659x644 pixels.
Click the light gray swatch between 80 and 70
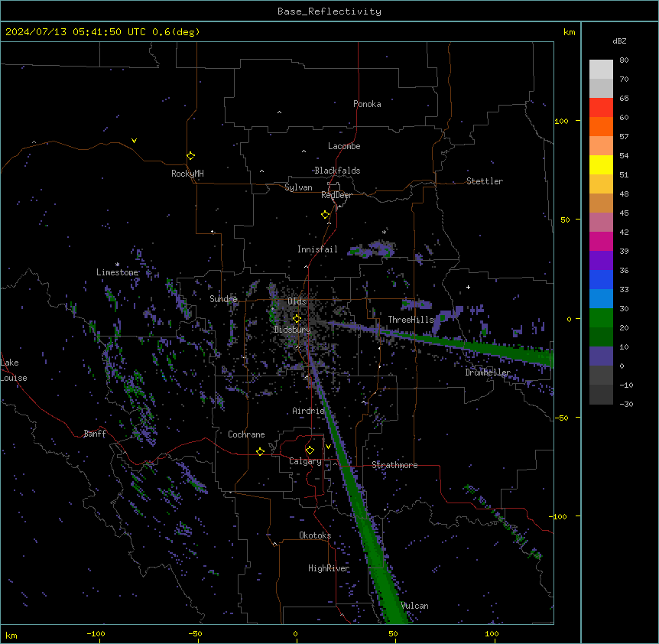coord(601,69)
